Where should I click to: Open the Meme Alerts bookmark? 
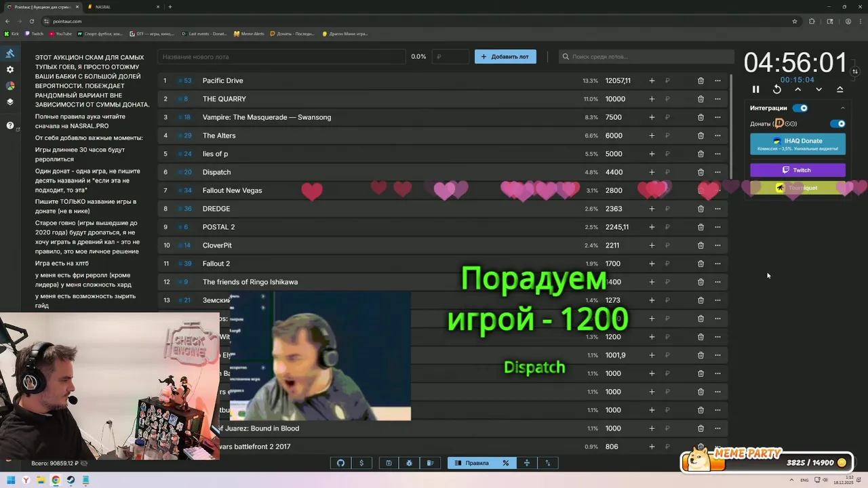coord(249,33)
